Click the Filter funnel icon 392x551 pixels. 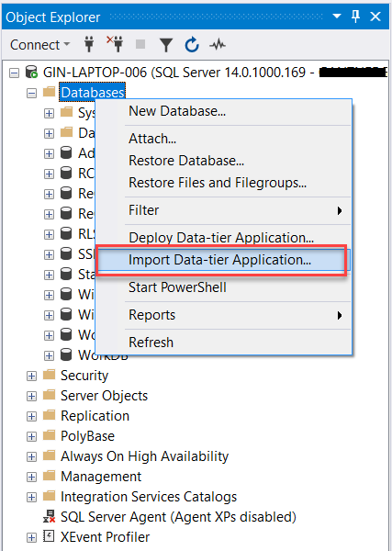coord(166,45)
